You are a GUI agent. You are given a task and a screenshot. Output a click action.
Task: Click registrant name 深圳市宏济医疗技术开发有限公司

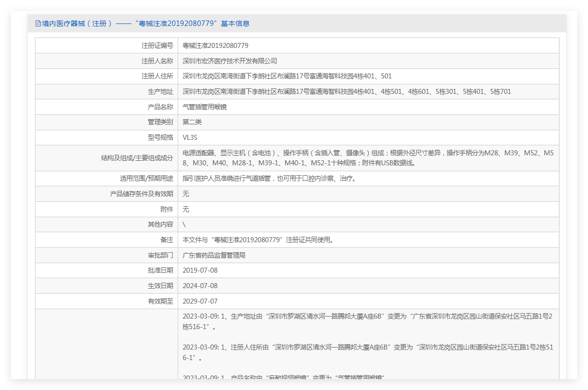point(230,61)
